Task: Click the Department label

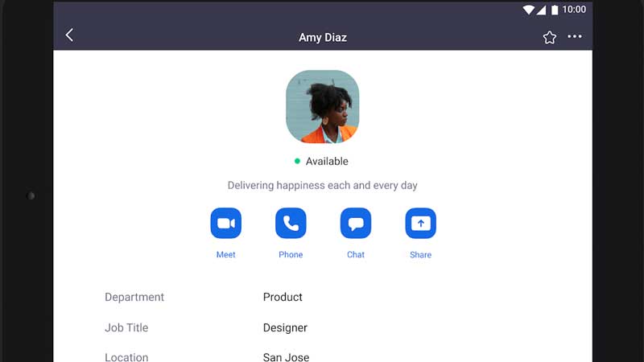Action: (134, 297)
